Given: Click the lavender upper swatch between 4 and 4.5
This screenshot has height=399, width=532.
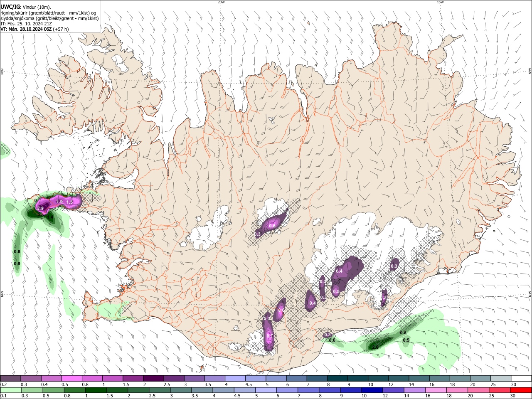Looking at the screenshot, I should coord(235,379).
